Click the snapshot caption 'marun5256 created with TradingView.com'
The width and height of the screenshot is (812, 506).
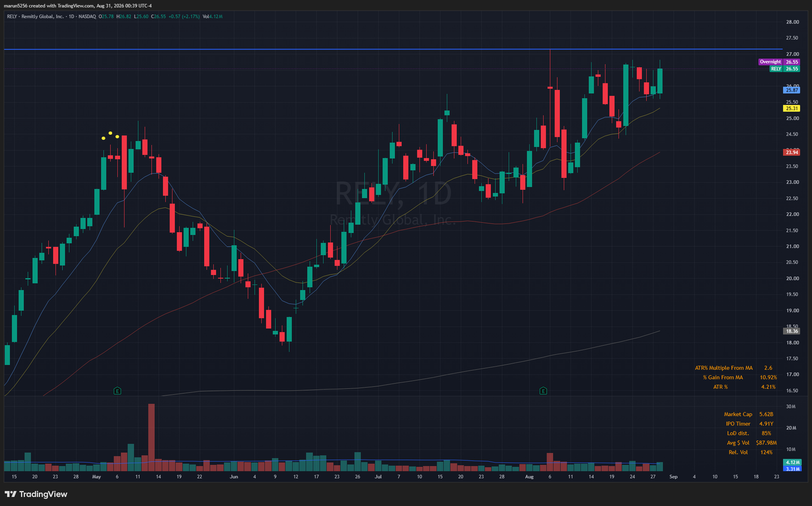coord(49,6)
